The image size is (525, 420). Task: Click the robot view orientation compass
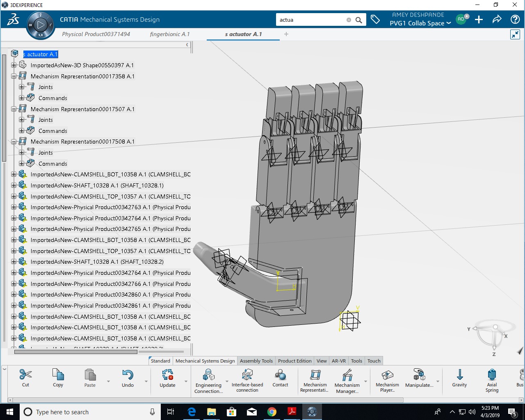(x=493, y=337)
